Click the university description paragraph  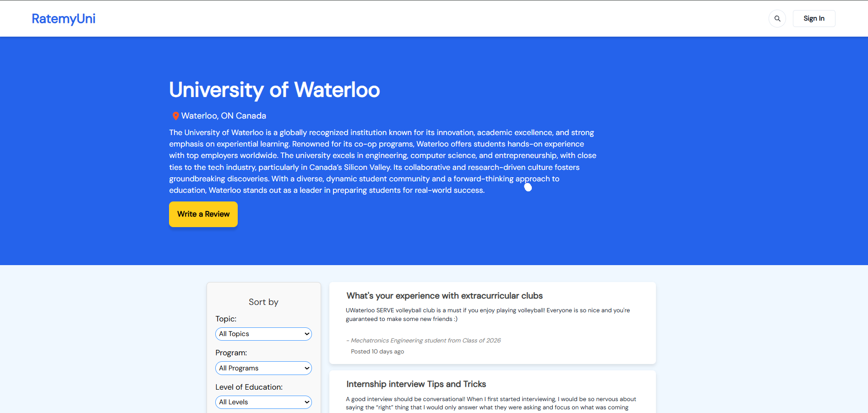382,161
